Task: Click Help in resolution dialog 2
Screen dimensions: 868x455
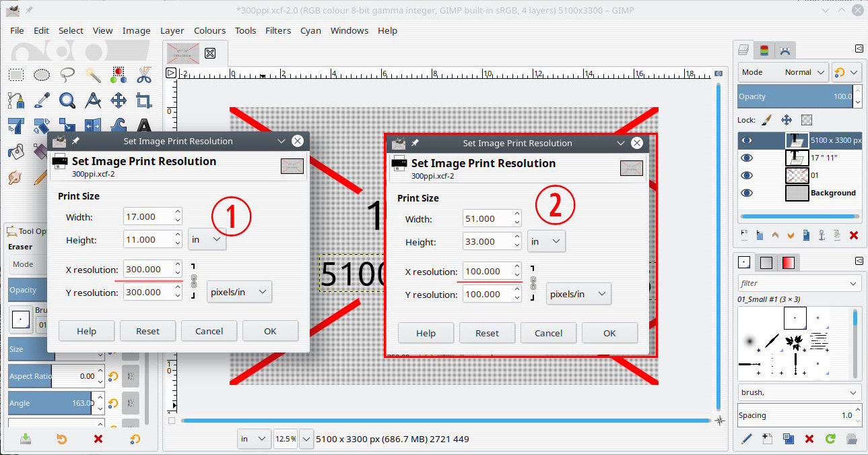Action: [x=426, y=333]
